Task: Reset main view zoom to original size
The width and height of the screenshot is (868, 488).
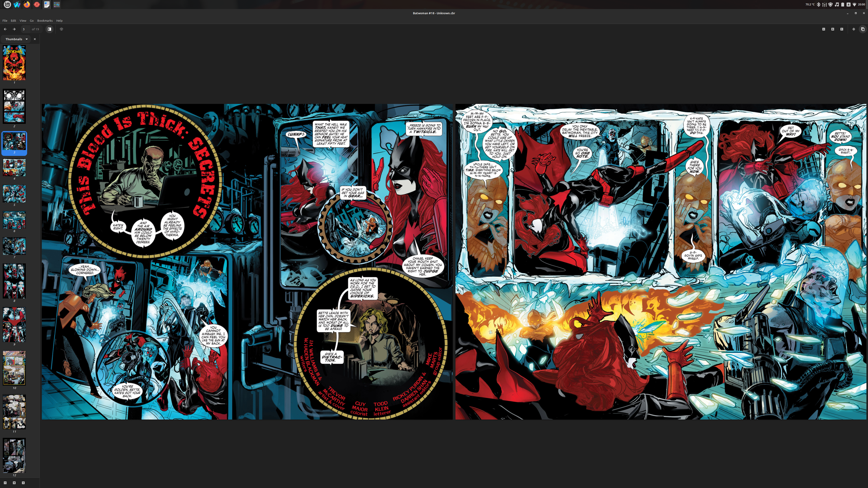Action: (x=842, y=29)
